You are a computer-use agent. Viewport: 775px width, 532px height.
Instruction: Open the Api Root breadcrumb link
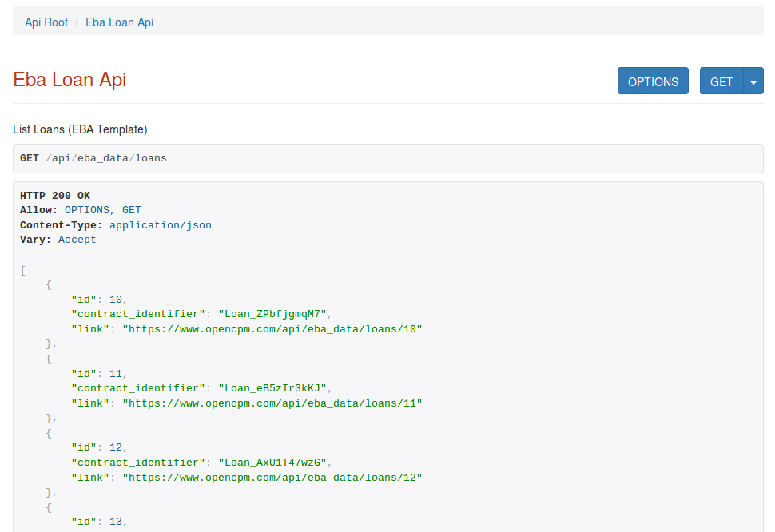[46, 22]
